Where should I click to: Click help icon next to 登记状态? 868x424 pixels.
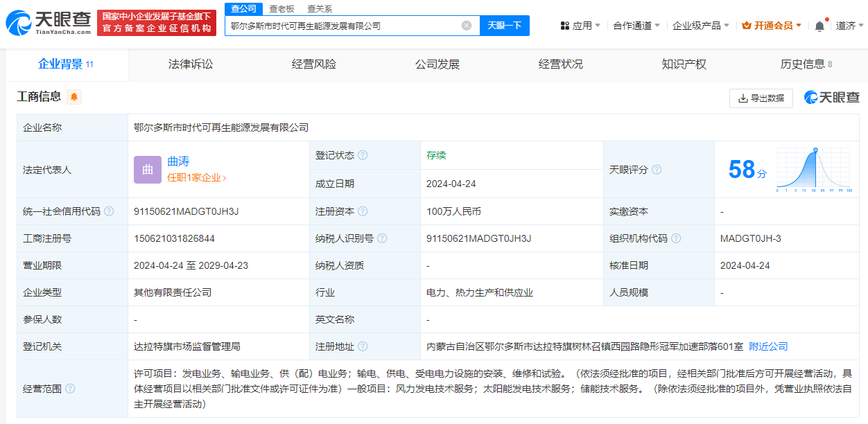click(x=363, y=155)
